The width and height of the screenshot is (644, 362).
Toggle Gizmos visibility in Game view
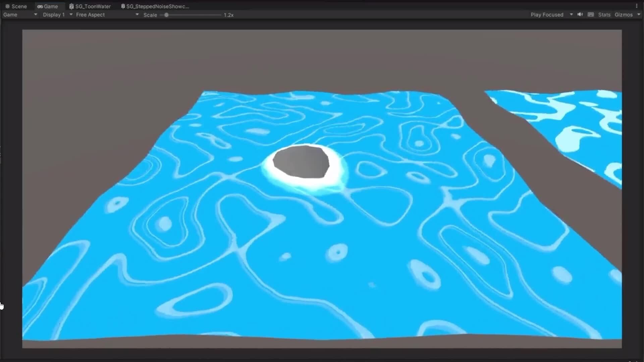click(625, 14)
